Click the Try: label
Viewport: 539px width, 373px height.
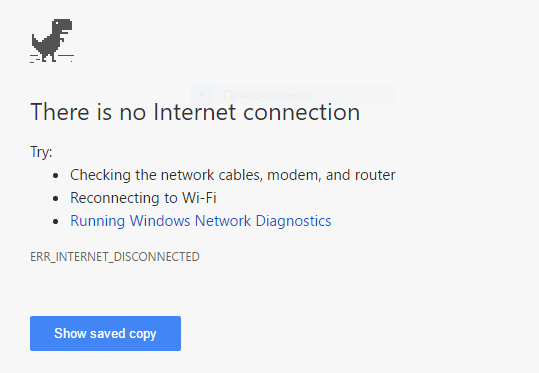pos(41,152)
